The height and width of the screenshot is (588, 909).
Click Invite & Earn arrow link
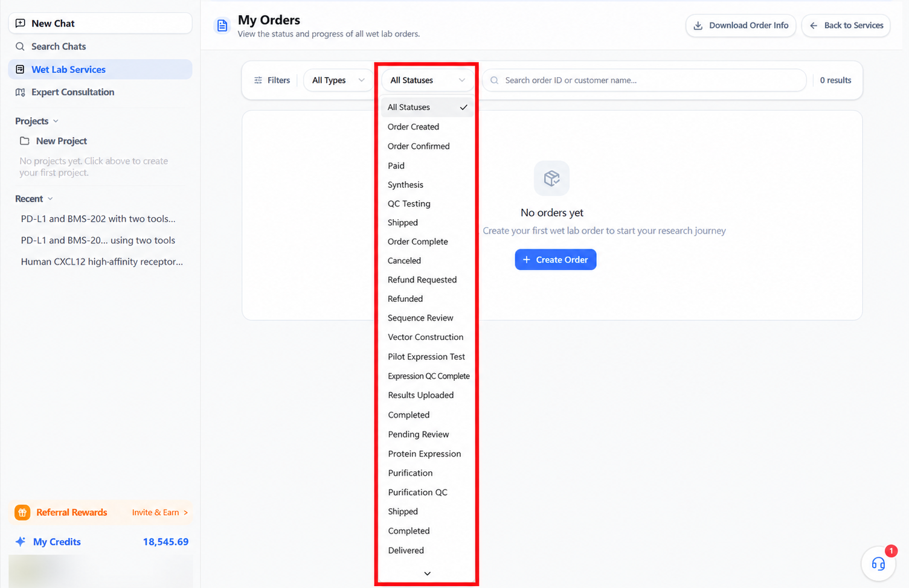pyautogui.click(x=160, y=513)
